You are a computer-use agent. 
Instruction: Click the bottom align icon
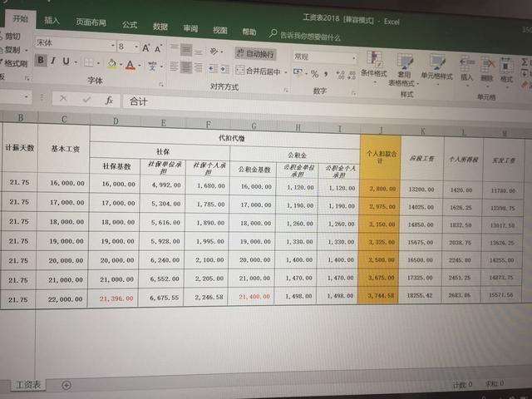[x=198, y=52]
